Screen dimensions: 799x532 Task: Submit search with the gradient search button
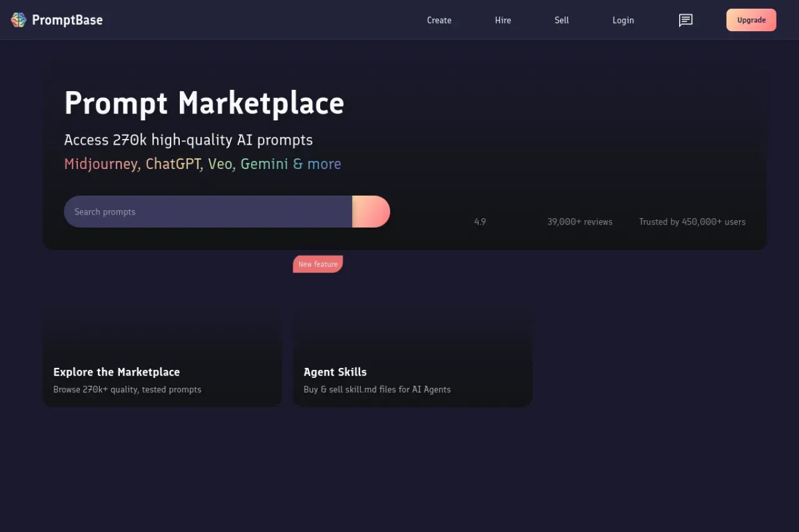[371, 211]
